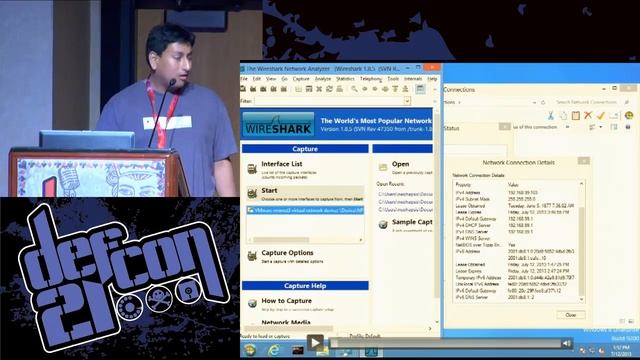Open the File menu in Wireshark

click(244, 78)
